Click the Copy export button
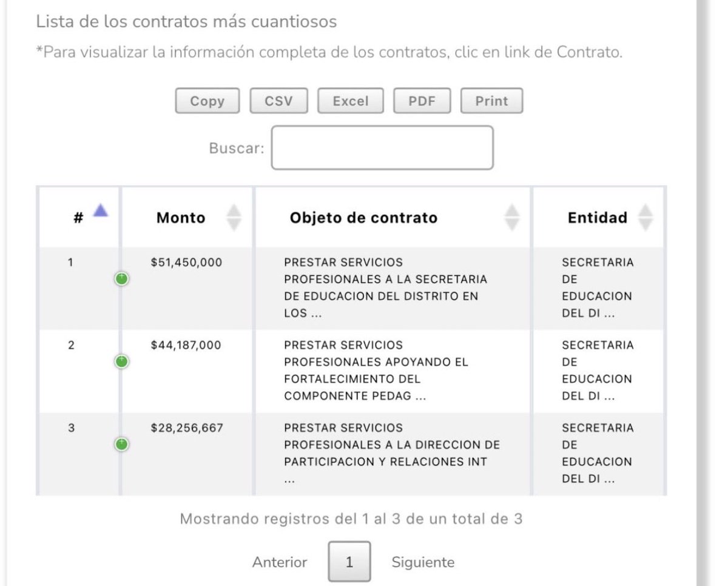 click(207, 101)
